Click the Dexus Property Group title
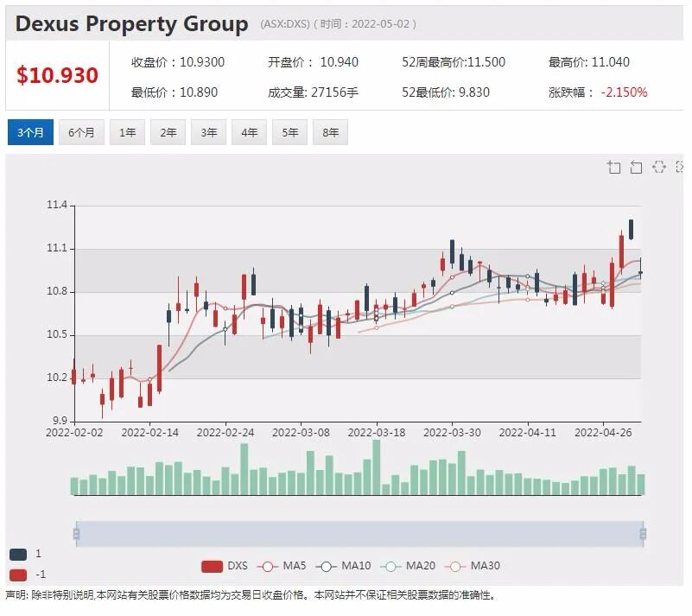 [131, 24]
